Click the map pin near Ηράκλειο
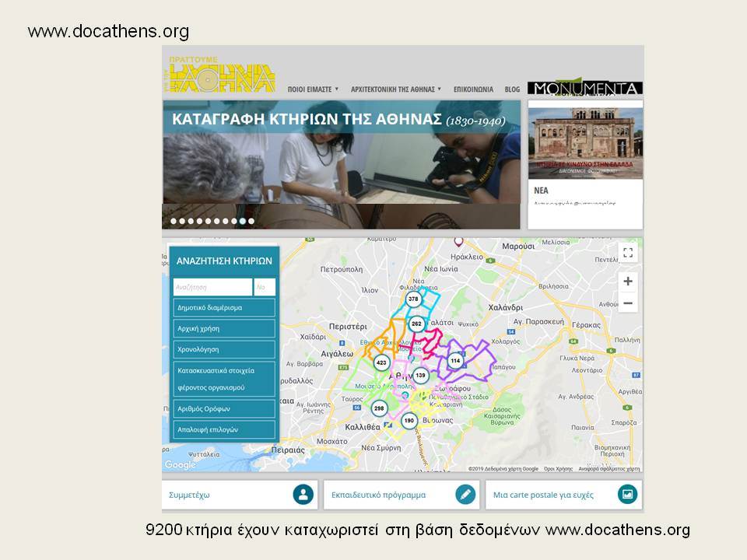This screenshot has height=560, width=747. tap(458, 242)
